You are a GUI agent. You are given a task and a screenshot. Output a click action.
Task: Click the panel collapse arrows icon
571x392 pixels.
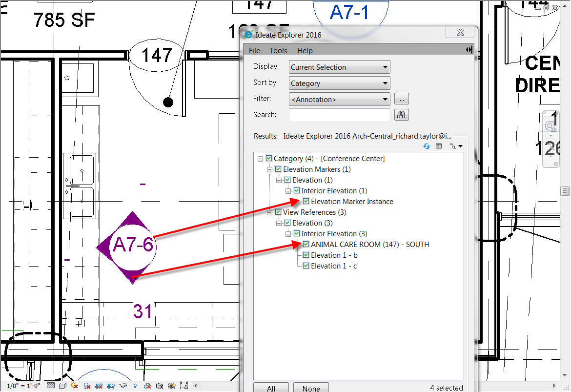(469, 50)
